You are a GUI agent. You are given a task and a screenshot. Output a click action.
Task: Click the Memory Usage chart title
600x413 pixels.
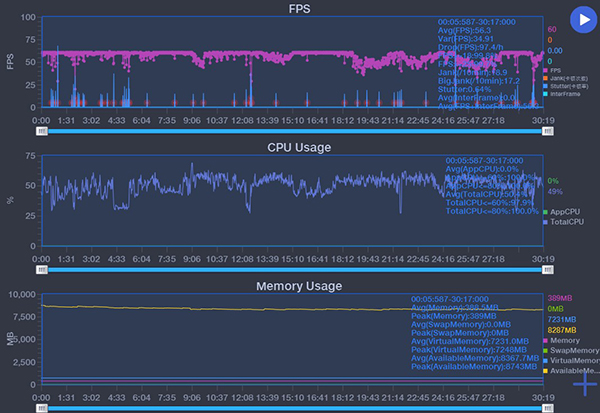coord(299,286)
